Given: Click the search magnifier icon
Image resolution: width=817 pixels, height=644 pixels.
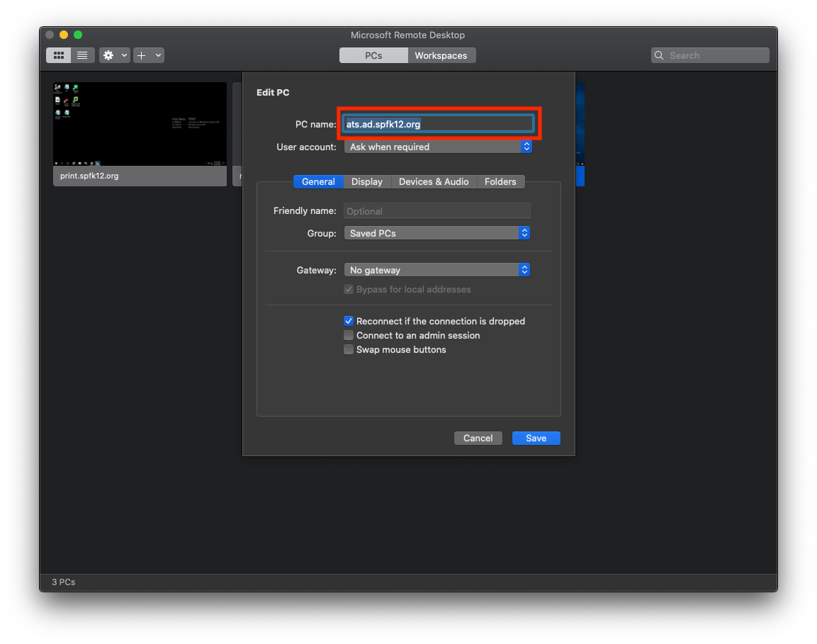Looking at the screenshot, I should [660, 55].
